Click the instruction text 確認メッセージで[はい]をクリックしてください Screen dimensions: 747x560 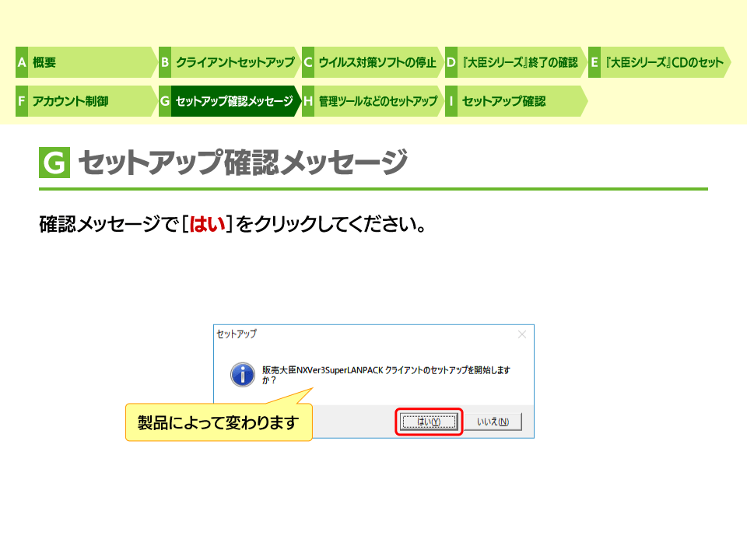pos(232,224)
